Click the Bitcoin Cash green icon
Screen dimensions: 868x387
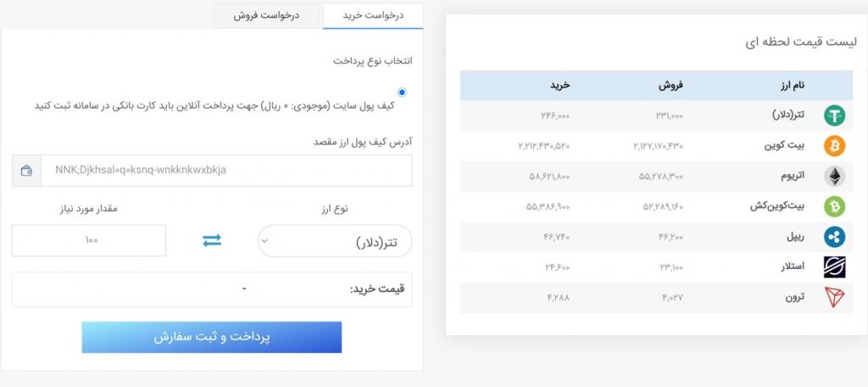coord(834,207)
